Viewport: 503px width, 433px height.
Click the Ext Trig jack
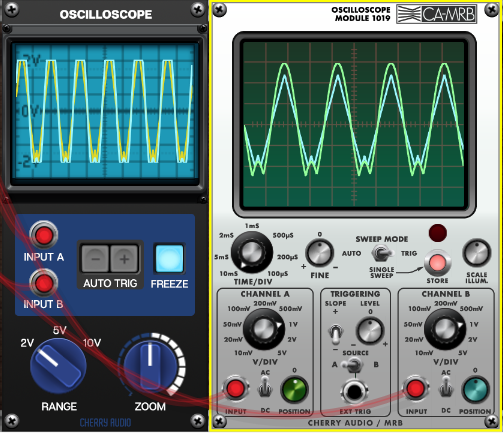[x=355, y=392]
